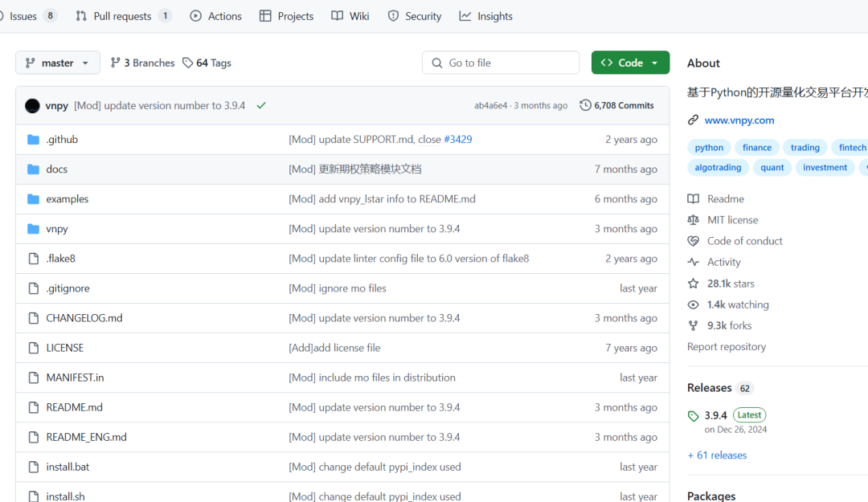Click the vnpy folder icon
Viewport: 868px width, 502px height.
click(34, 229)
